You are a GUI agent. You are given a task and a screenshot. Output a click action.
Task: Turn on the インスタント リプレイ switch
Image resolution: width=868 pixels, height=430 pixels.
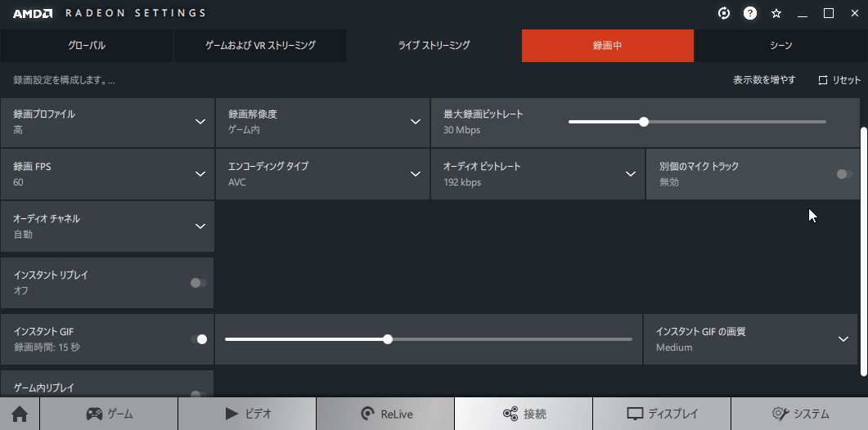198,283
